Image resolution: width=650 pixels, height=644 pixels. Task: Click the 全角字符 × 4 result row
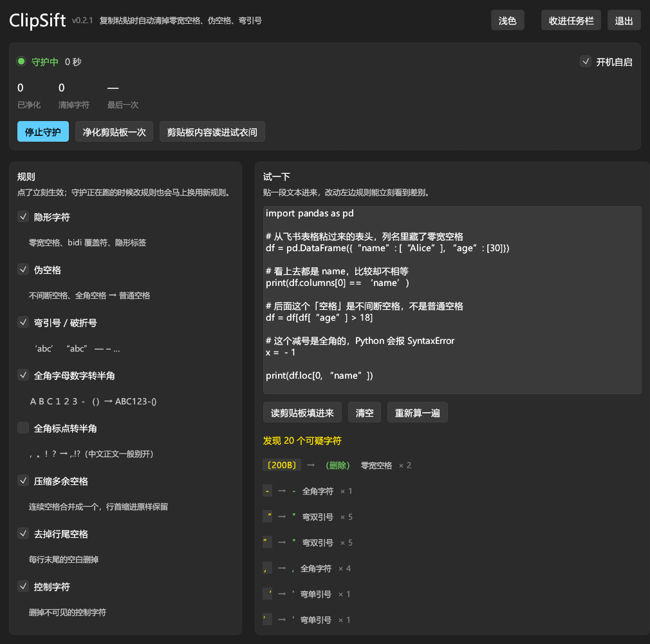[x=307, y=569]
